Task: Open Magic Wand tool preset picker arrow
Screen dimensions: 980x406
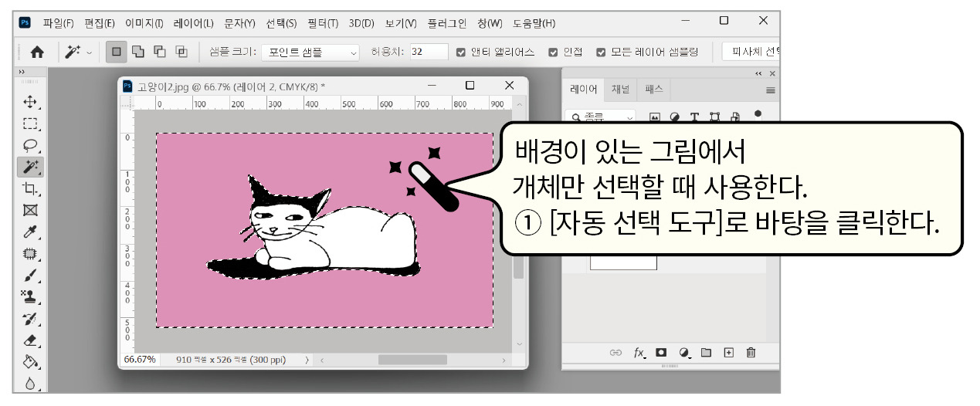Action: pos(89,52)
